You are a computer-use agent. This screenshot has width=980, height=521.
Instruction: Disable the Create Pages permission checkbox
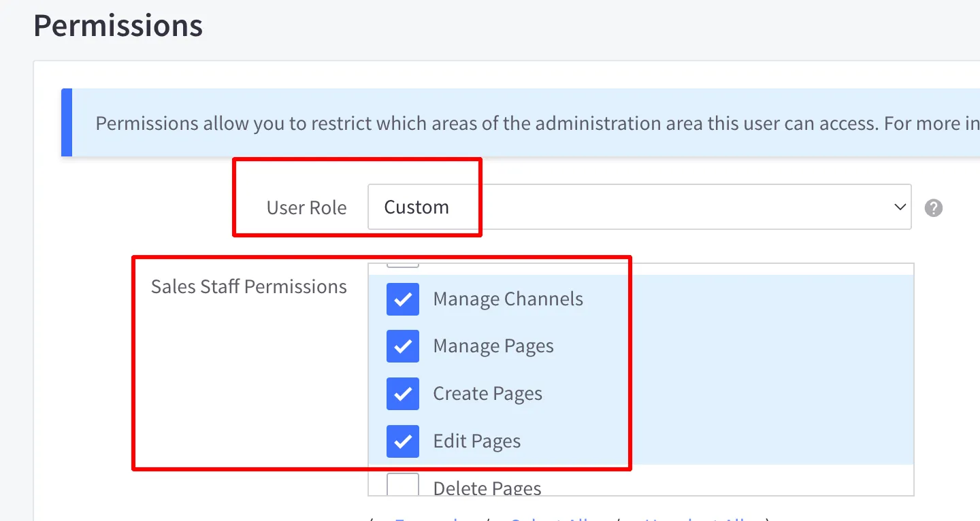(x=402, y=394)
